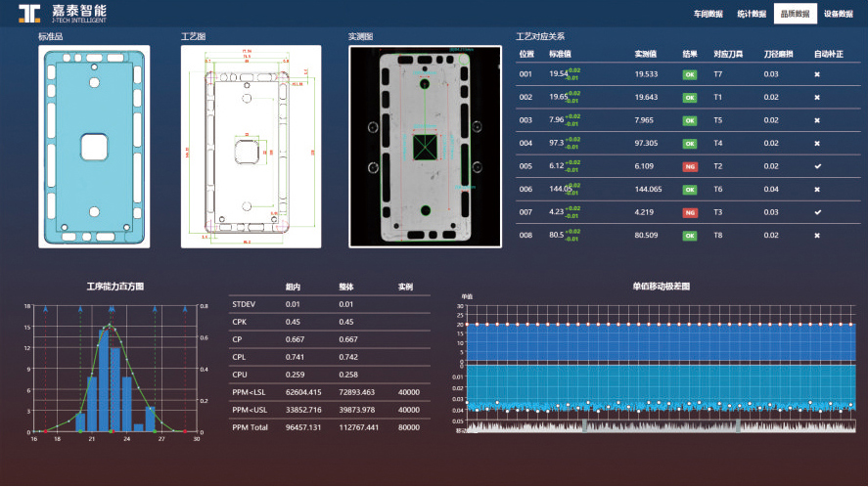The image size is (868, 487).
Task: Click the 自动补正 column header
Action: pos(828,54)
